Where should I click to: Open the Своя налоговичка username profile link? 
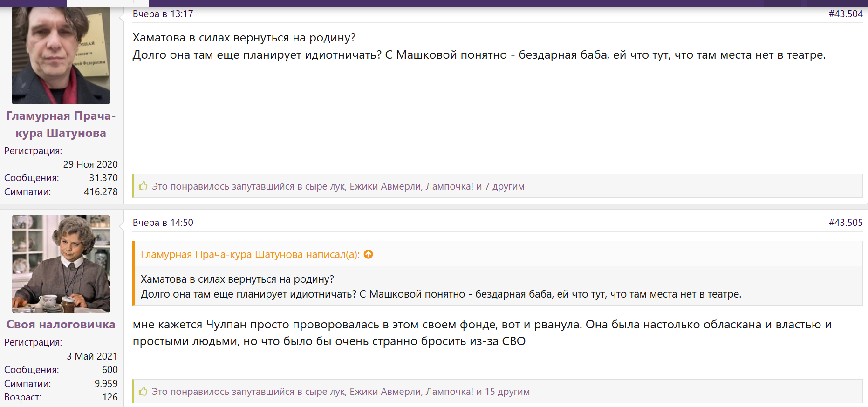(x=61, y=325)
